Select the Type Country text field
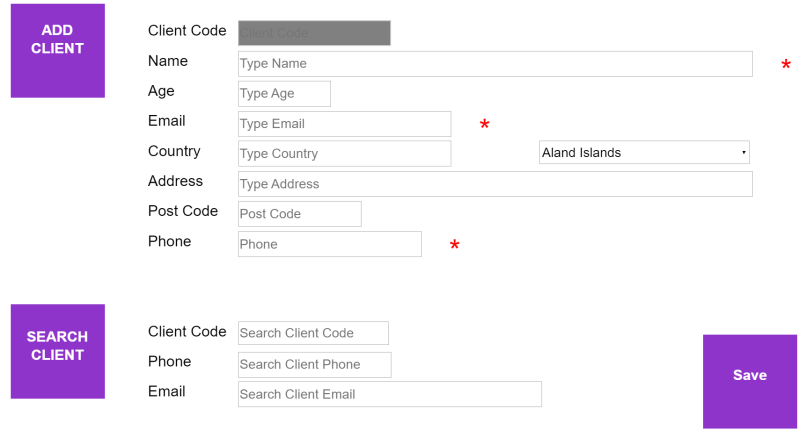The height and width of the screenshot is (437, 800). coord(344,153)
